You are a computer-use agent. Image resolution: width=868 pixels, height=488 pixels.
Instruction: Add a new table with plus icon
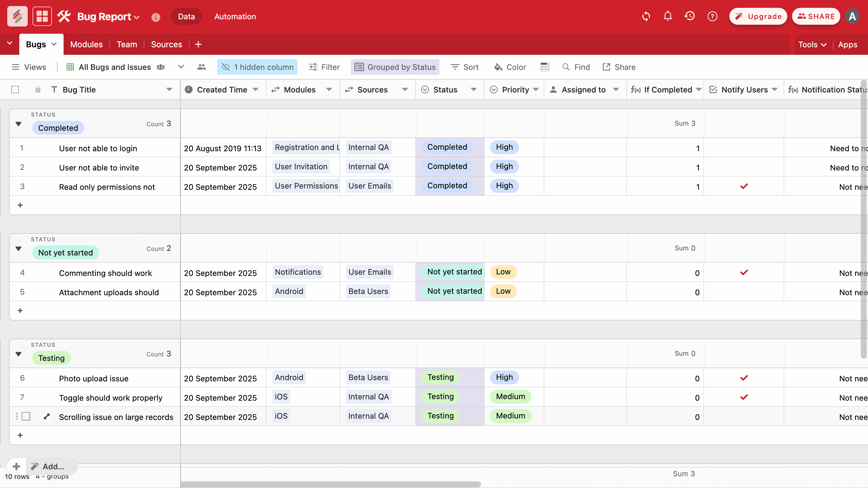coord(198,44)
